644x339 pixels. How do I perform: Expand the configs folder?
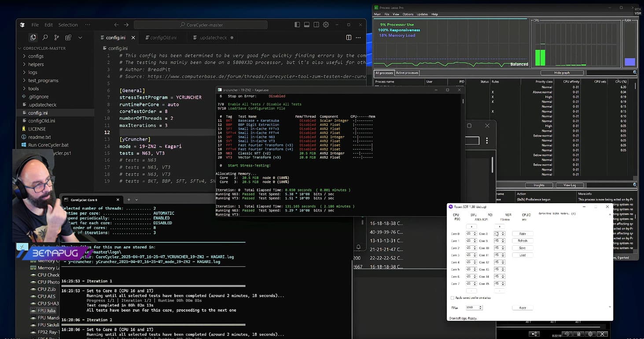point(36,56)
